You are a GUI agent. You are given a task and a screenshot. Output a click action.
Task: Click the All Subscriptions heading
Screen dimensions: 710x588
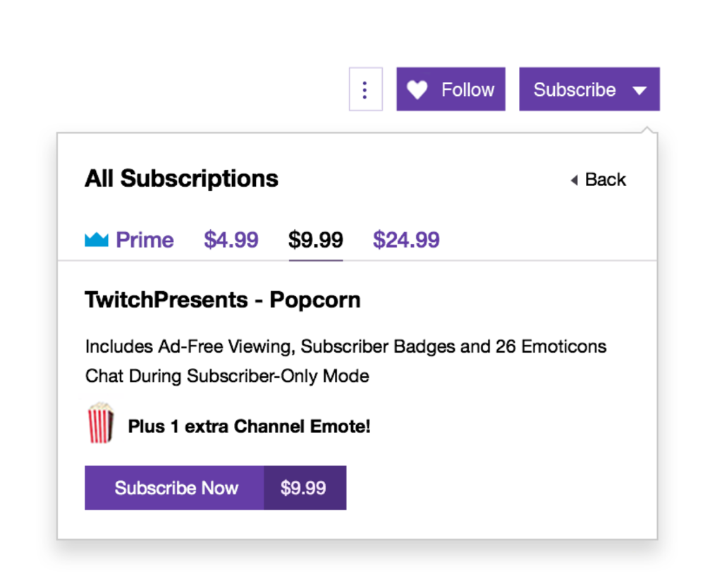181,178
